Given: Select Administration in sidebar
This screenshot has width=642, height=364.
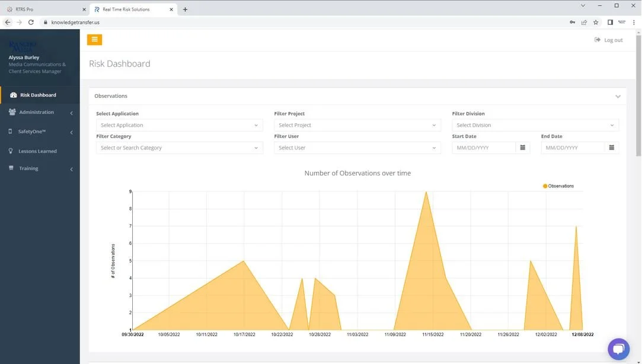Looking at the screenshot, I should tap(40, 112).
